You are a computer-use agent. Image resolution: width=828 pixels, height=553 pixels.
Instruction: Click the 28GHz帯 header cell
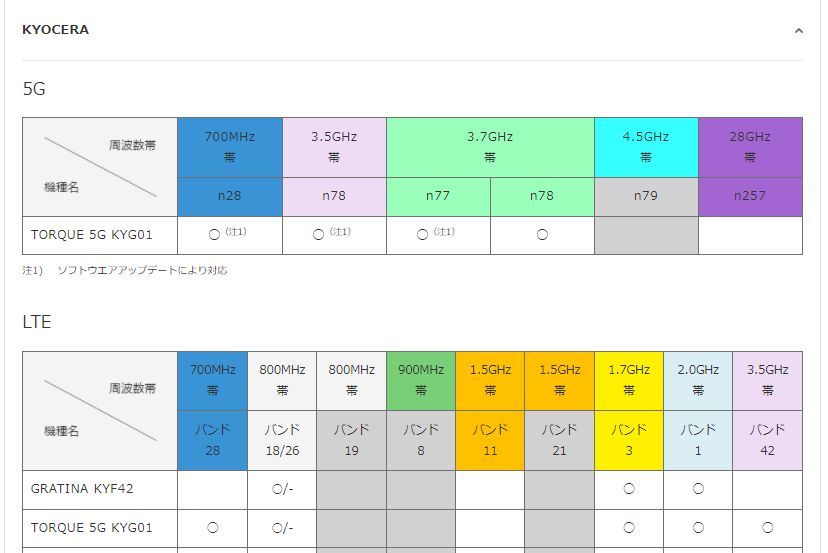point(750,147)
